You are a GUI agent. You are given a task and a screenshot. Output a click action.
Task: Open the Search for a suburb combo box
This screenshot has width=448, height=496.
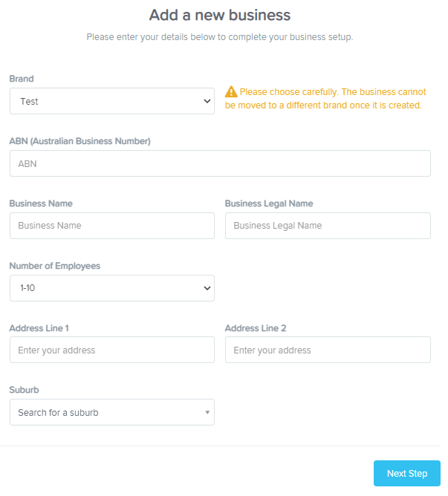tap(112, 412)
